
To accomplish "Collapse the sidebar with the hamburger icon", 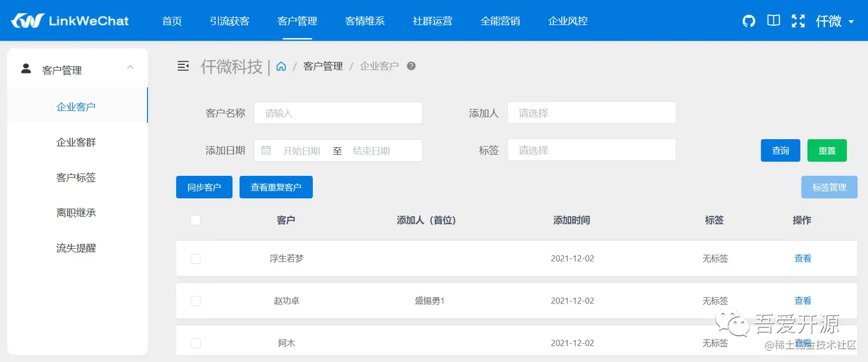I will click(183, 66).
